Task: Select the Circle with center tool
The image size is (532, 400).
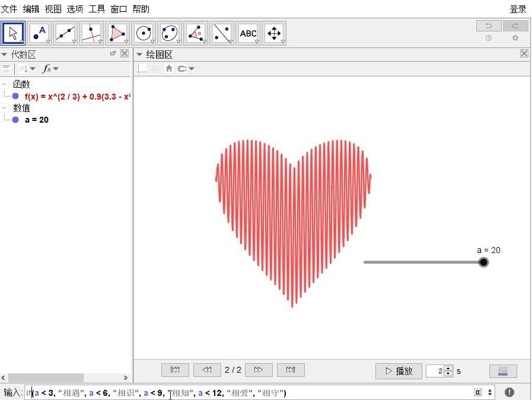Action: click(144, 33)
